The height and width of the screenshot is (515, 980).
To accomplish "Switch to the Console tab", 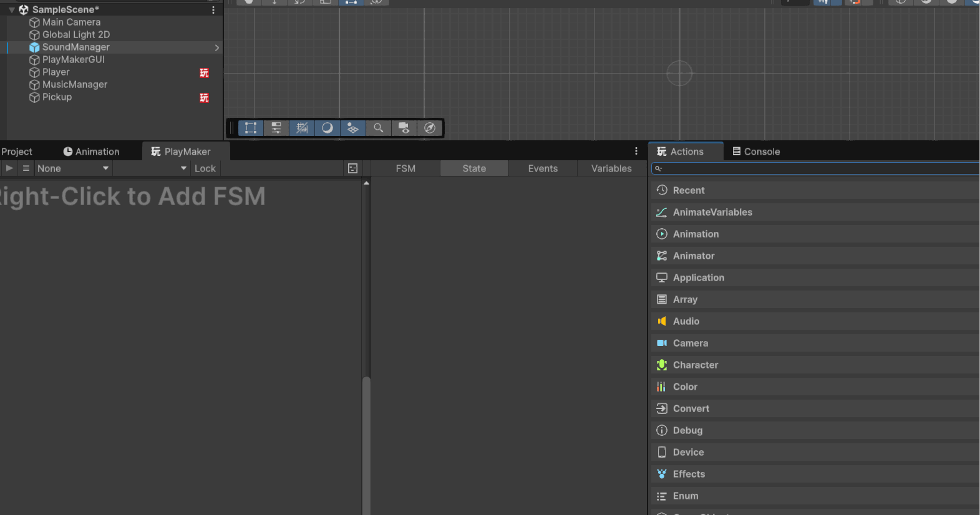I will pos(755,152).
